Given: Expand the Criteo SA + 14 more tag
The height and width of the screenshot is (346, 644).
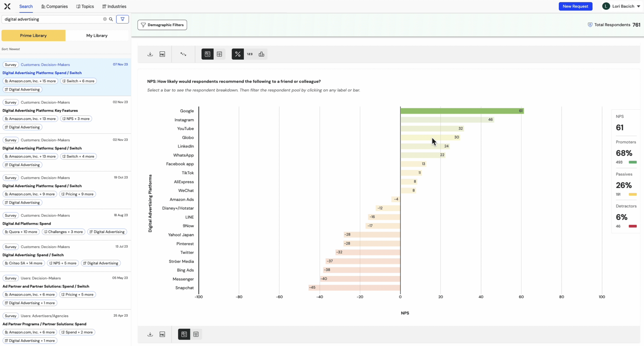Looking at the screenshot, I should 24,263.
